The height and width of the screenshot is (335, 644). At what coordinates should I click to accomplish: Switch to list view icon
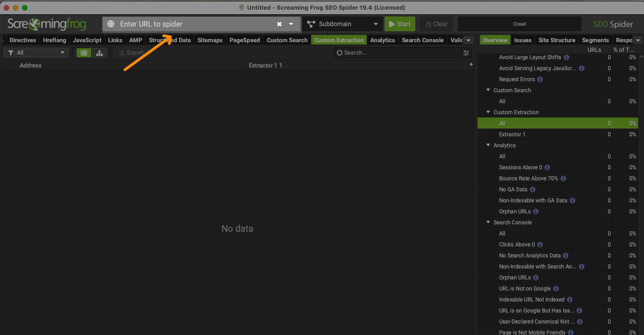point(83,53)
